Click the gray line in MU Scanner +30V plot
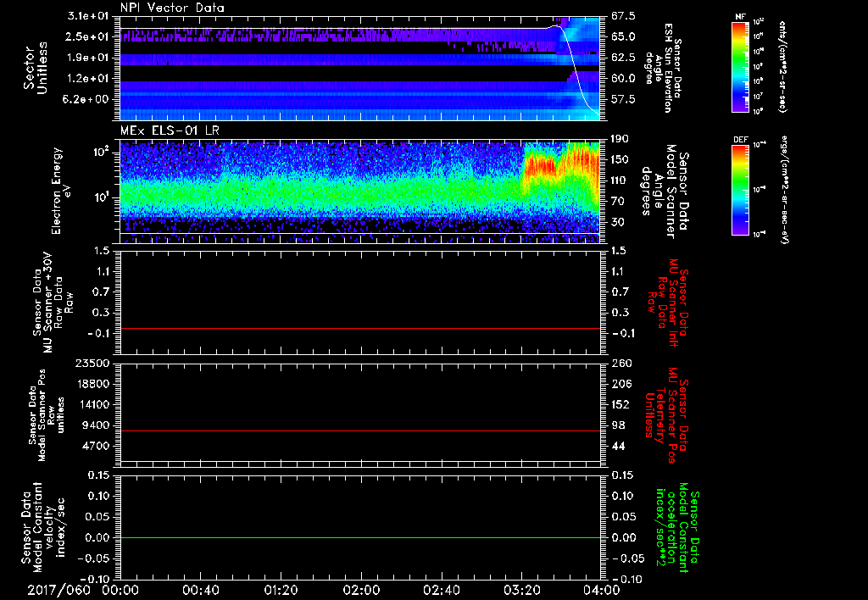 tap(360, 328)
